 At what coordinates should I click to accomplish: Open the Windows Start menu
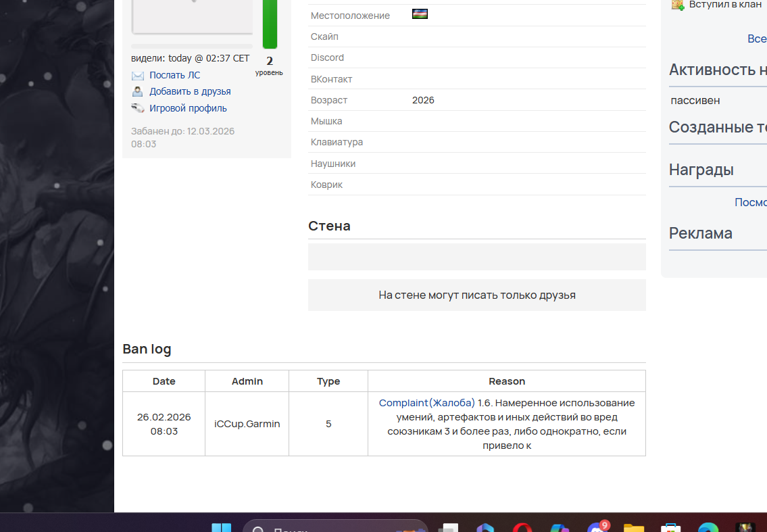click(x=221, y=527)
